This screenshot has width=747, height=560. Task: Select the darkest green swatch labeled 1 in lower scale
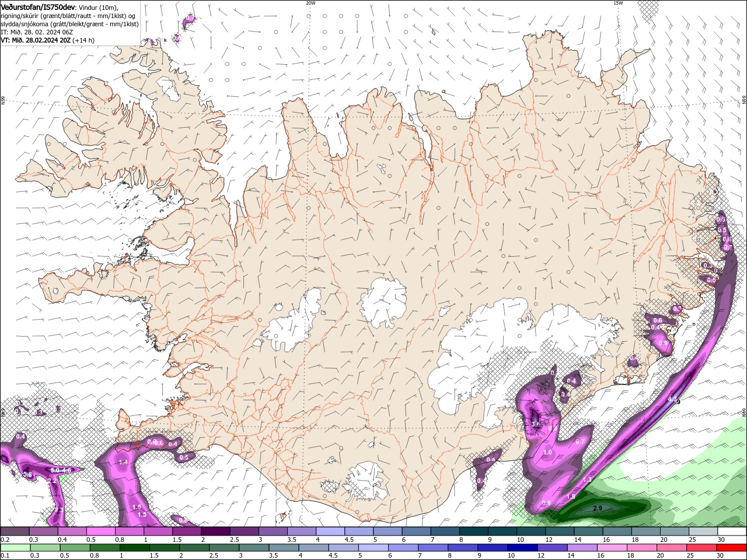coord(135,548)
